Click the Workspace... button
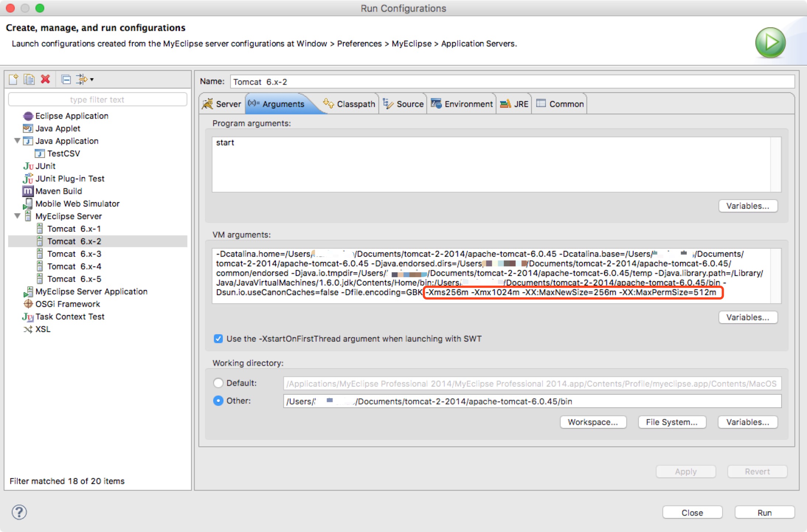The image size is (807, 532). pos(593,422)
